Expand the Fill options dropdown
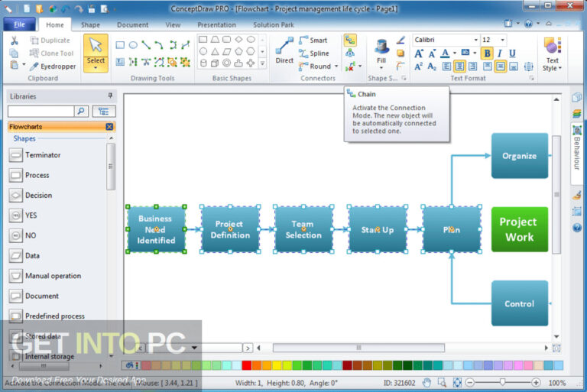This screenshot has width=587, height=392. click(x=381, y=68)
